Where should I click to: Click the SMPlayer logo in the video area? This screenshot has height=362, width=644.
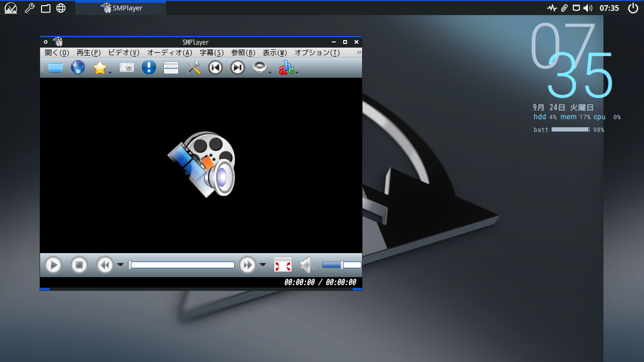(x=202, y=164)
